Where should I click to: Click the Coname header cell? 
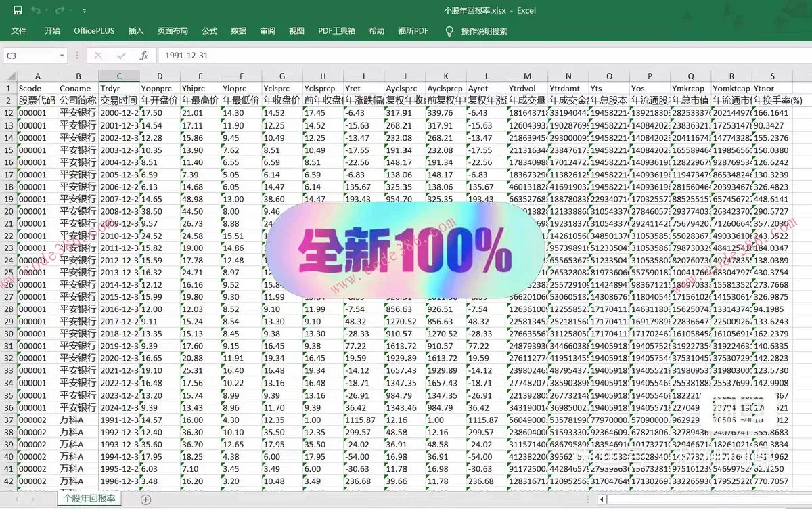tap(78, 88)
